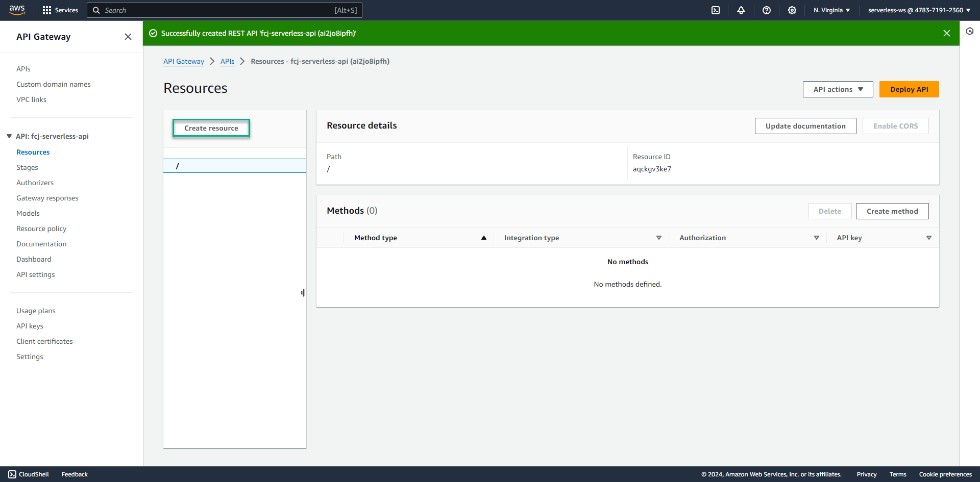
Task: Click Update documentation button
Action: point(805,126)
